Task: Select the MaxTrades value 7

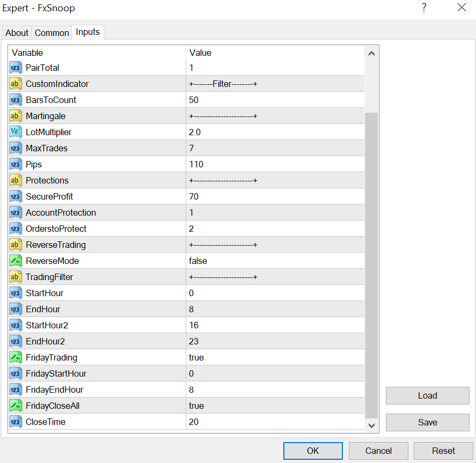Action: click(191, 148)
